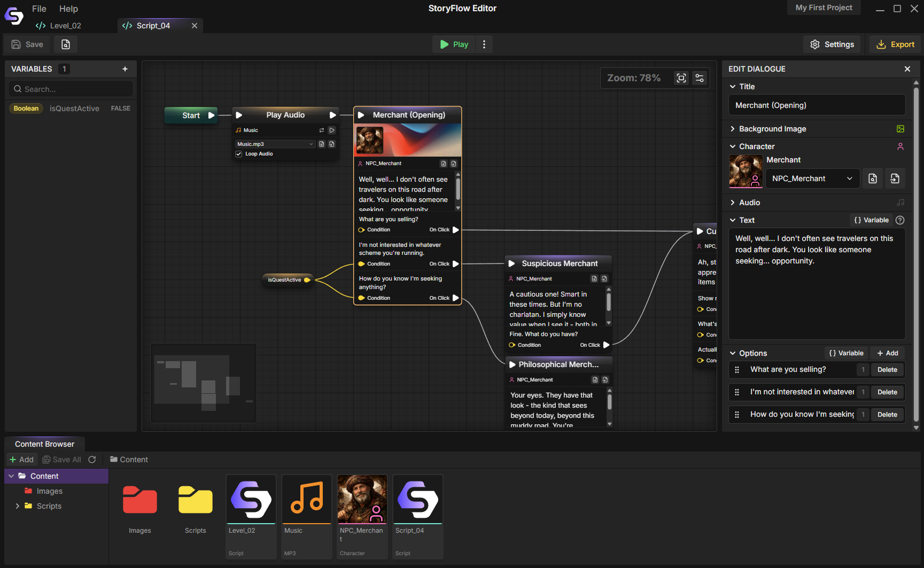Click the Boolean isQuestActive variable showing FALSE
The height and width of the screenshot is (568, 924).
(69, 108)
